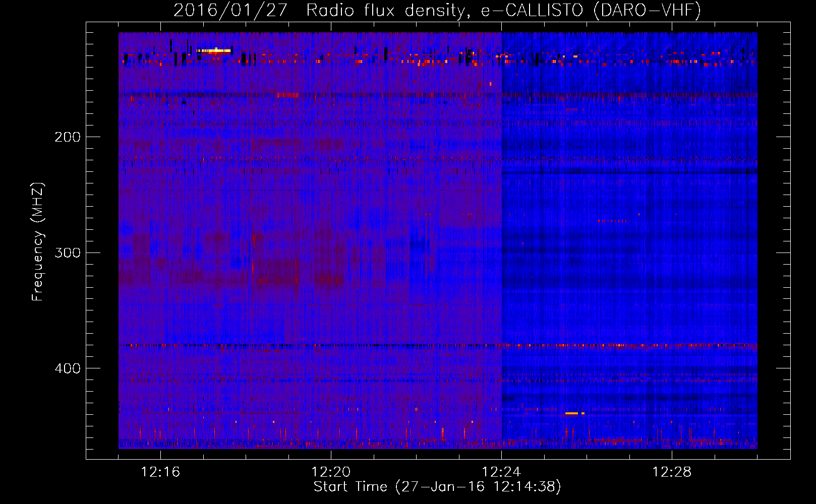Click the 200 frequency tick label
Image resolution: width=816 pixels, height=504 pixels.
tap(68, 137)
